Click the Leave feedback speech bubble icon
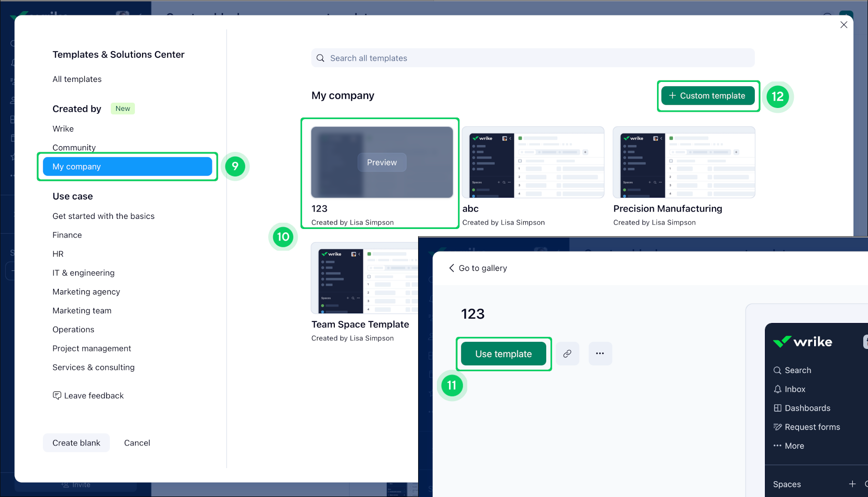Screen dimensions: 868x497 (x=57, y=395)
